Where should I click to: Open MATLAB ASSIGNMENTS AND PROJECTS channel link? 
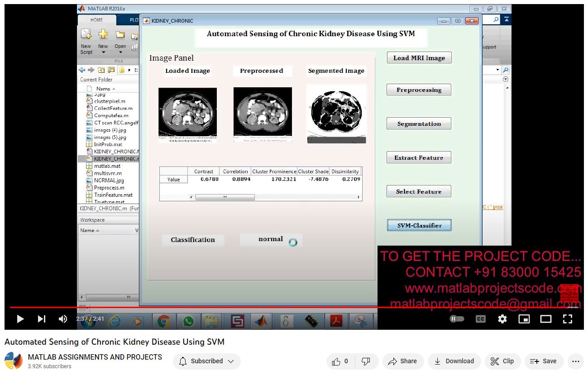95,357
